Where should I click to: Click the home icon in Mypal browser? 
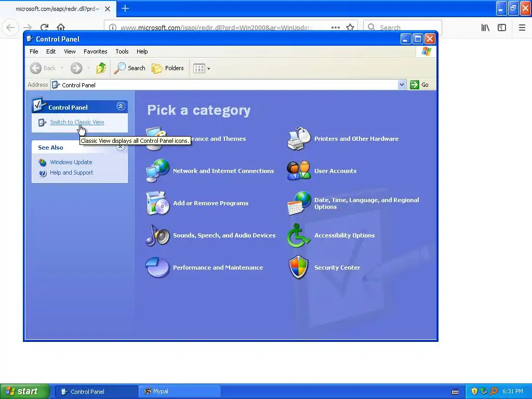(61, 27)
